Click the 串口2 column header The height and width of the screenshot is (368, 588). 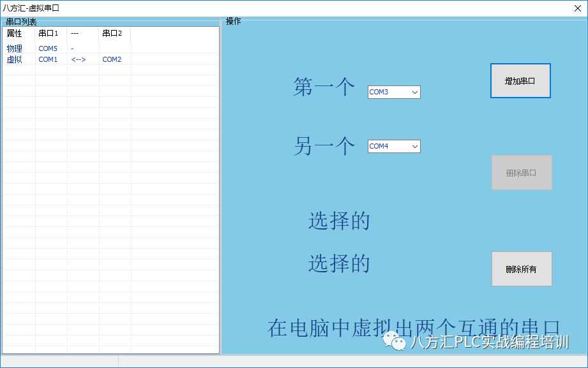pyautogui.click(x=112, y=34)
